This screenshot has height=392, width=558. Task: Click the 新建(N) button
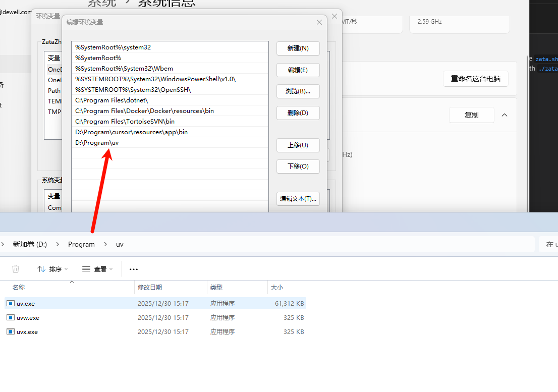(298, 48)
